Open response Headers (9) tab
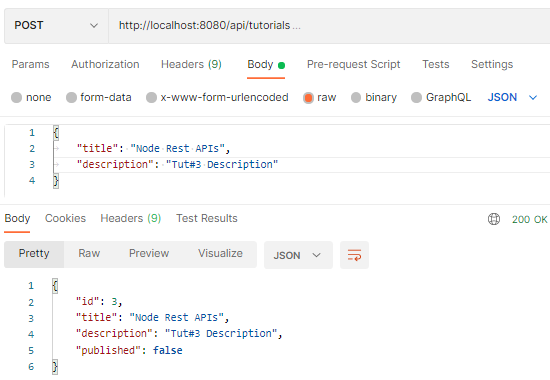Viewport: 550px width, 380px height. pyautogui.click(x=130, y=218)
